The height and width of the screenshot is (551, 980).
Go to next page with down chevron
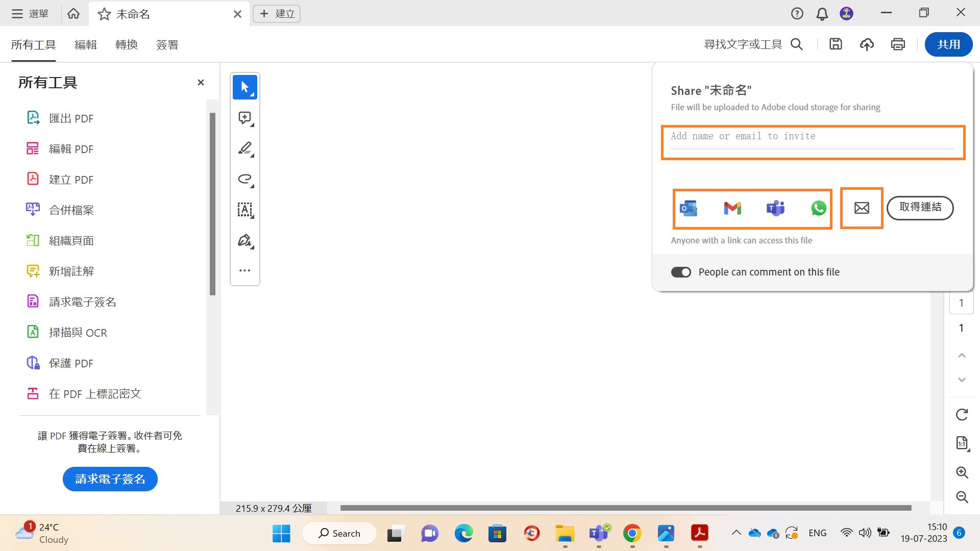pos(962,379)
